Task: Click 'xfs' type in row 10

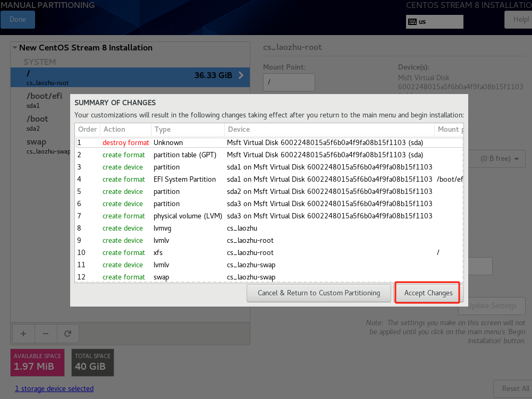Action: (158, 252)
